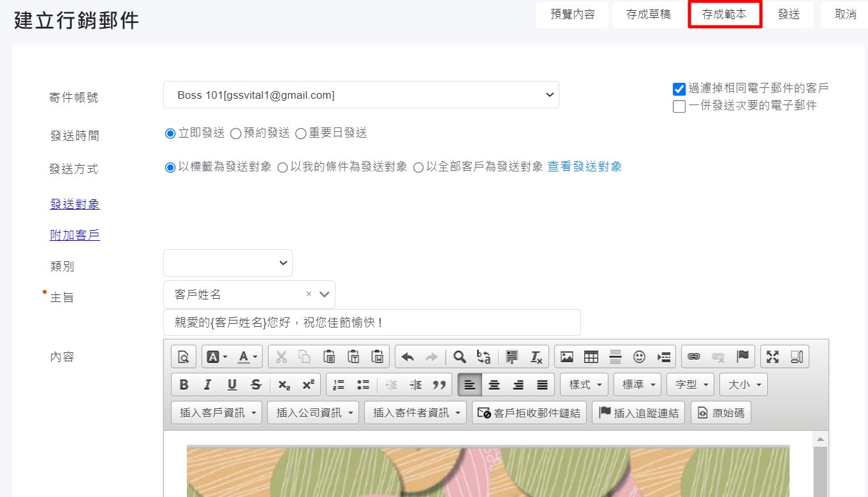Click the Find magnifier icon in the editor
The image size is (868, 497).
coord(459,357)
